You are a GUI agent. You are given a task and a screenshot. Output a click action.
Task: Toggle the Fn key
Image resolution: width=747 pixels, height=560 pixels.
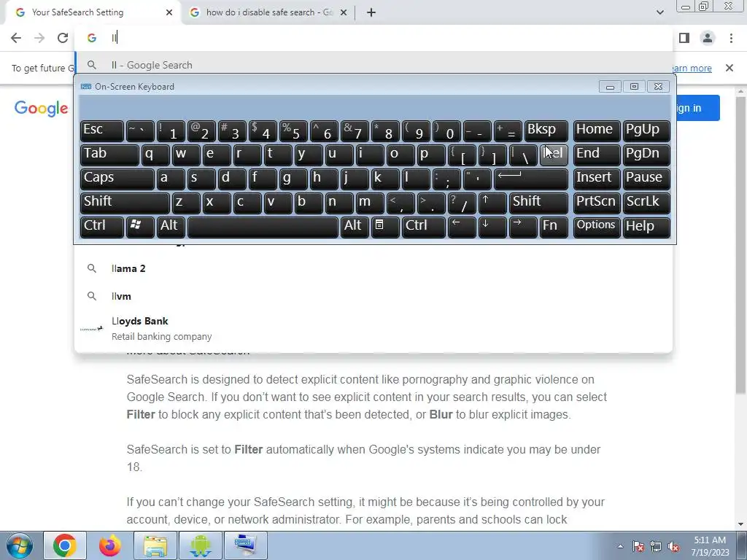(x=554, y=227)
